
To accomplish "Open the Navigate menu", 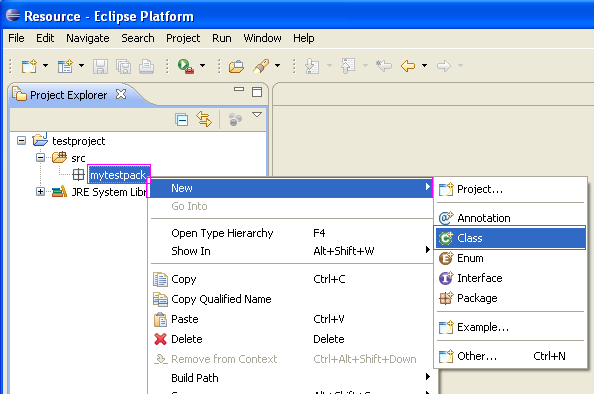I will tap(88, 38).
